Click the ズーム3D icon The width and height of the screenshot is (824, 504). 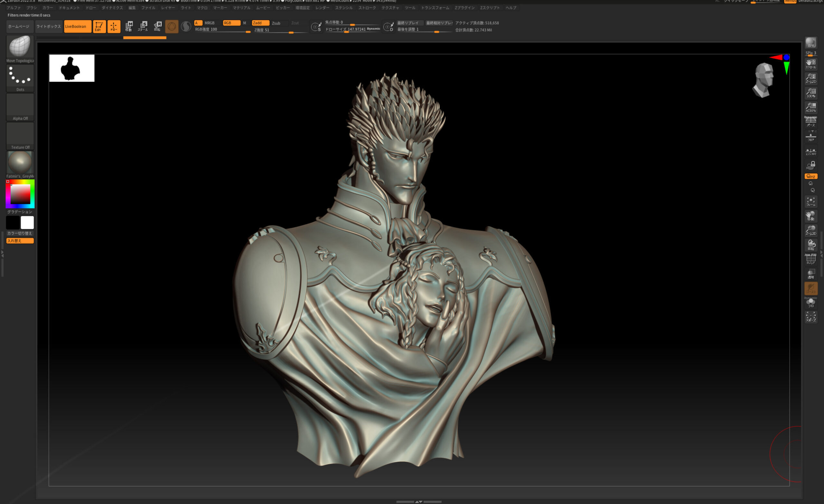(810, 230)
